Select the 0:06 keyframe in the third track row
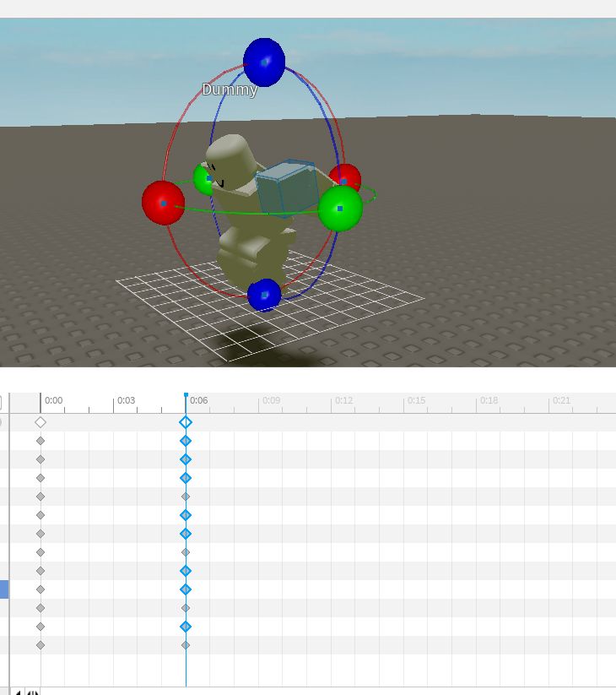 tap(186, 478)
